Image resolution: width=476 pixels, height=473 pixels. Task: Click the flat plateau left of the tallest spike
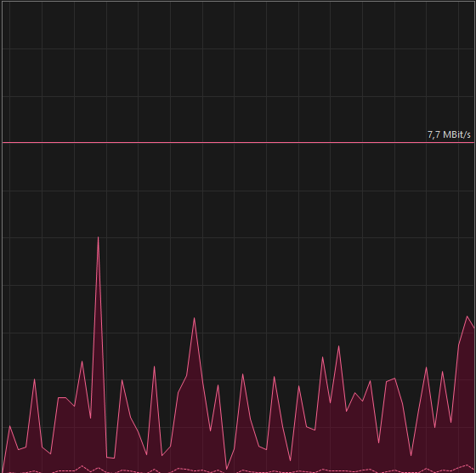62,397
